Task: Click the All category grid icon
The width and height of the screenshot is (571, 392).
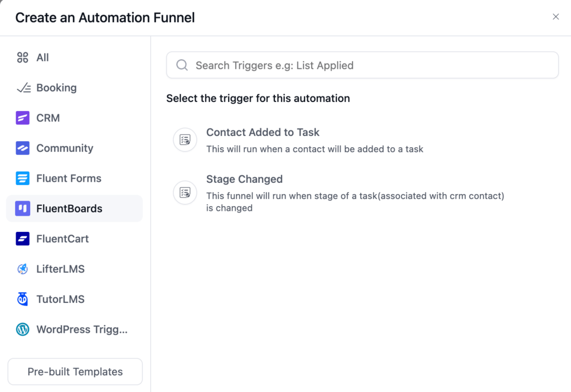Action: [x=22, y=57]
